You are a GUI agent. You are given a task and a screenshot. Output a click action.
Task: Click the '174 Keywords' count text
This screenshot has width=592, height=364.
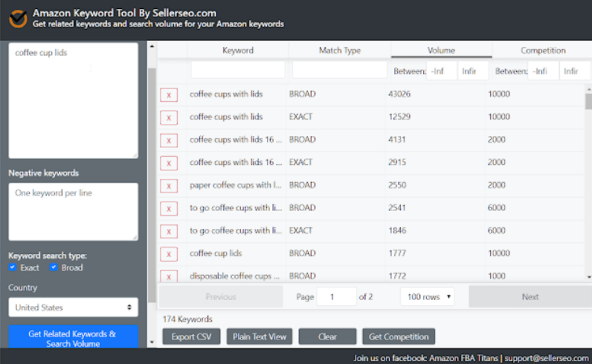187,319
